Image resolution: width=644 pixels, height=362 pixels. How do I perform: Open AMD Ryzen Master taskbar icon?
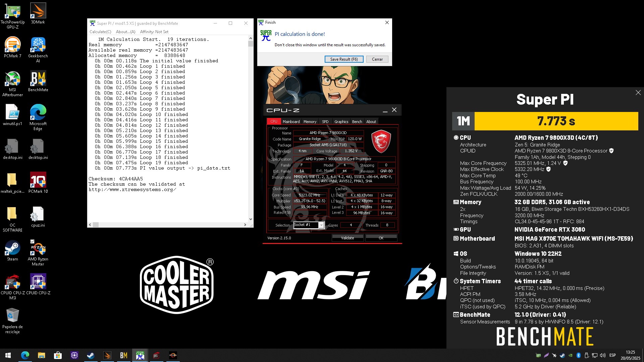coord(173,355)
